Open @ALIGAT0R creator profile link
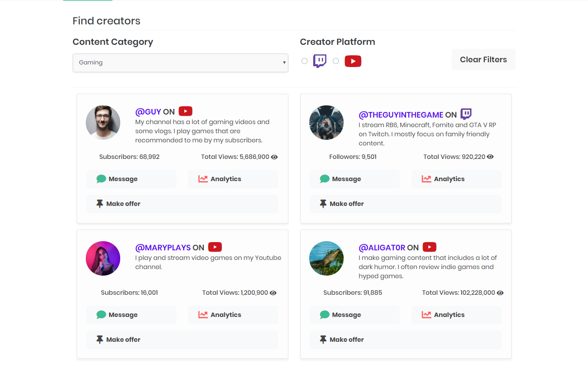The image size is (588, 374). (x=382, y=248)
